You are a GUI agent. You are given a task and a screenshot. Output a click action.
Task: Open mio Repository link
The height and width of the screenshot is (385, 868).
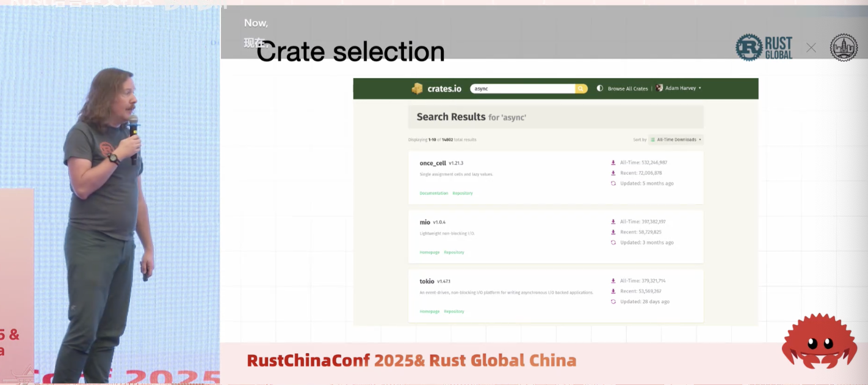454,252
